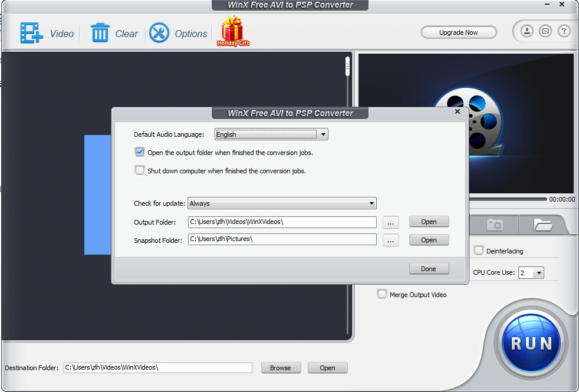Image resolution: width=579 pixels, height=392 pixels.
Task: Click the open folder icon under preview
Action: coord(543,225)
